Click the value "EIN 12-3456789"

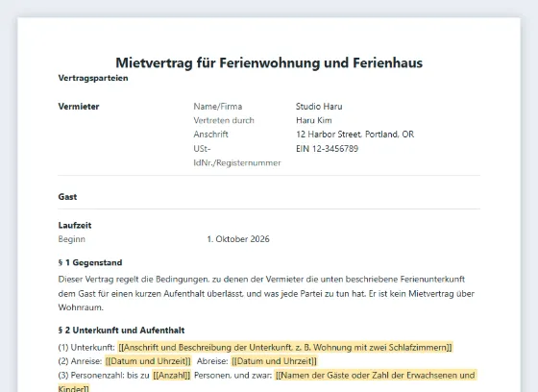(x=327, y=149)
